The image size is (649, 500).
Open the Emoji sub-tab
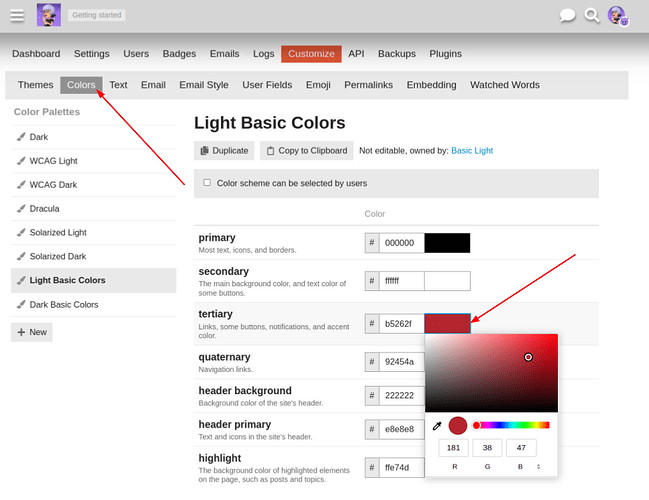(318, 85)
